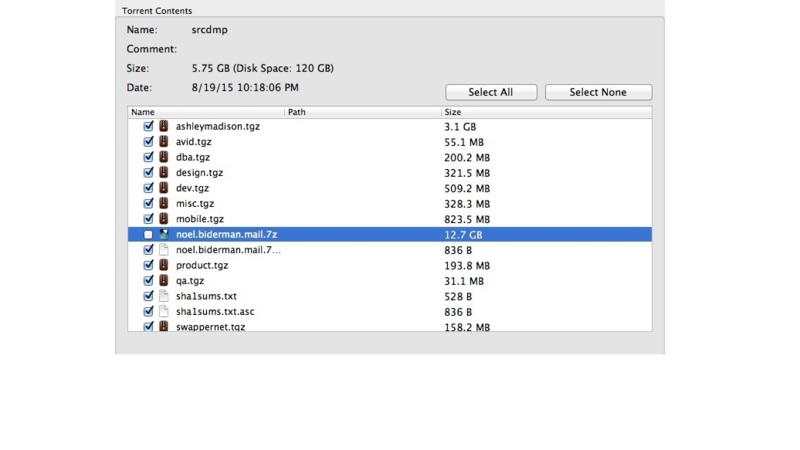The image size is (800, 450).
Task: Select the highlighted noel.biderman.mail.7z name
Action: point(227,234)
